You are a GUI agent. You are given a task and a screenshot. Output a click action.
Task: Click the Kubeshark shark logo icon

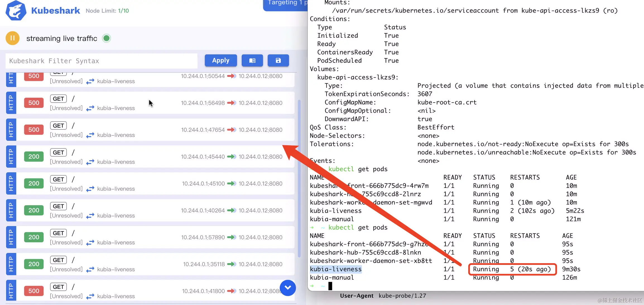16,11
